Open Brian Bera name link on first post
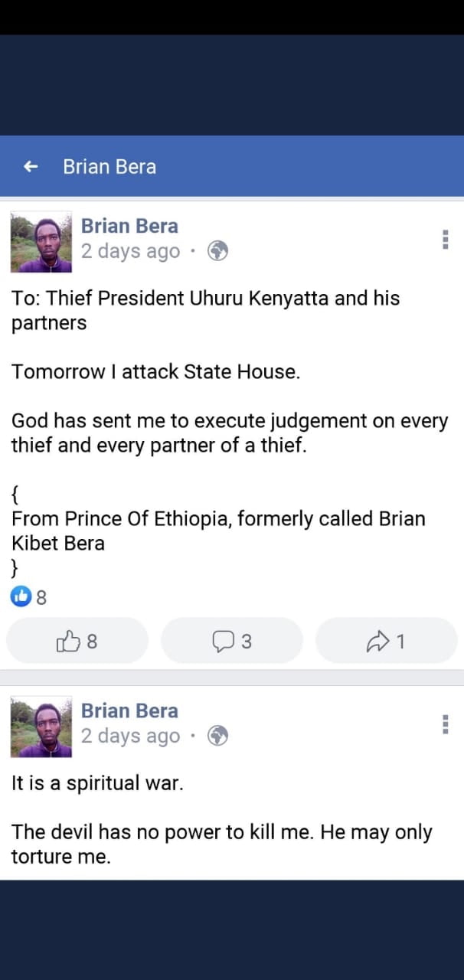The image size is (464, 980). [x=129, y=226]
